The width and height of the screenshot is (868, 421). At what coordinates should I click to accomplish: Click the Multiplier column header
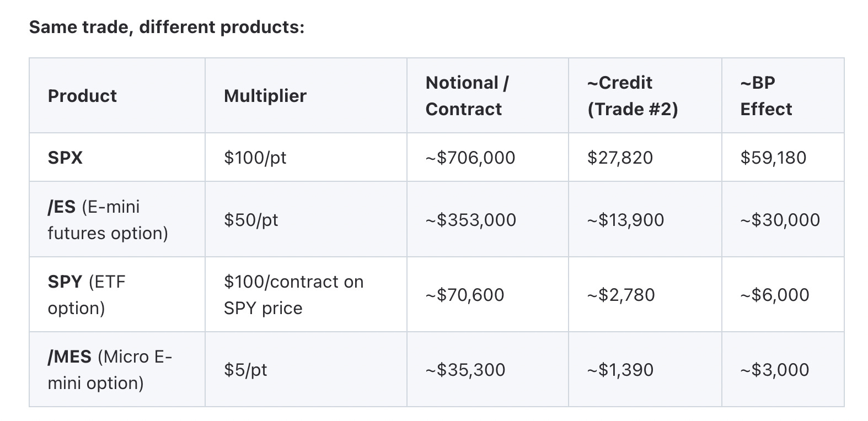click(265, 96)
